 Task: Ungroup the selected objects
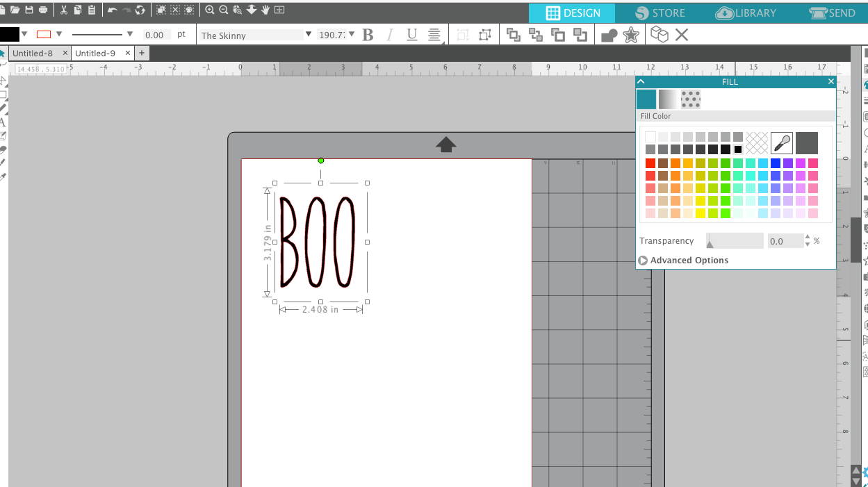tap(485, 35)
